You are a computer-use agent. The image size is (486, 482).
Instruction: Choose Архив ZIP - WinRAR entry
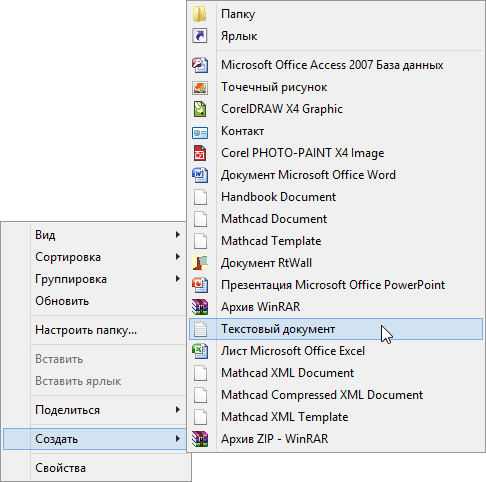pos(336,439)
